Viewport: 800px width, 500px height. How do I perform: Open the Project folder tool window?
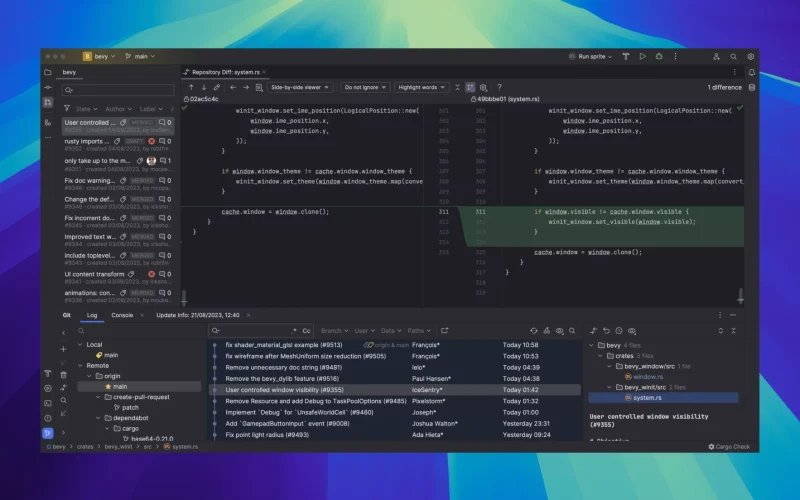(x=48, y=72)
